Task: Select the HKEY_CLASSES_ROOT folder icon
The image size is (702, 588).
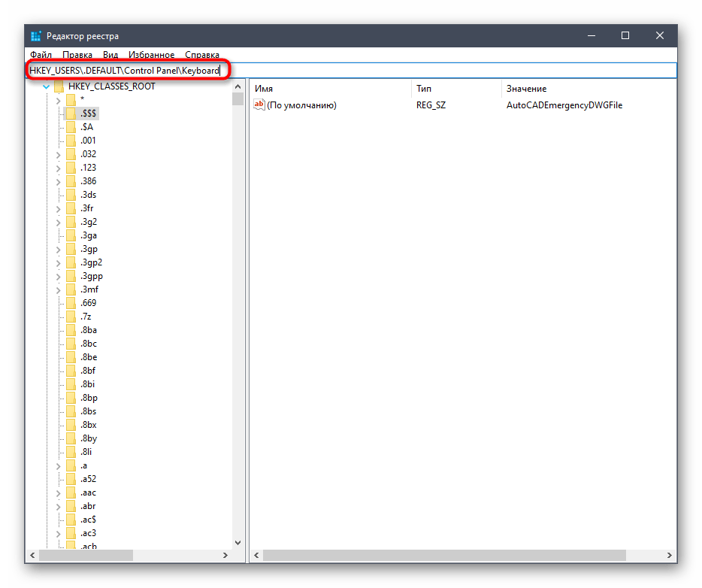Action: click(59, 86)
